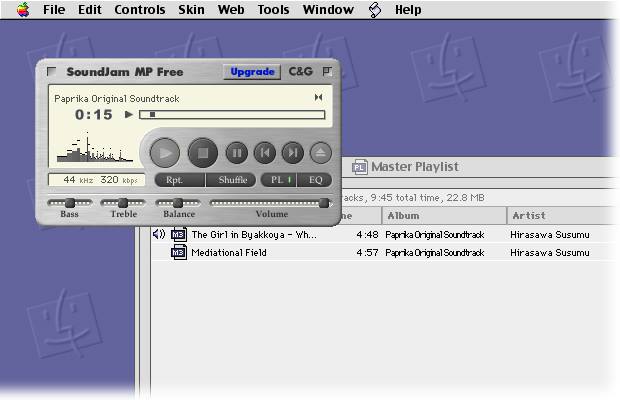Click MP3 icon for The Girl in Byakkoya

[179, 234]
